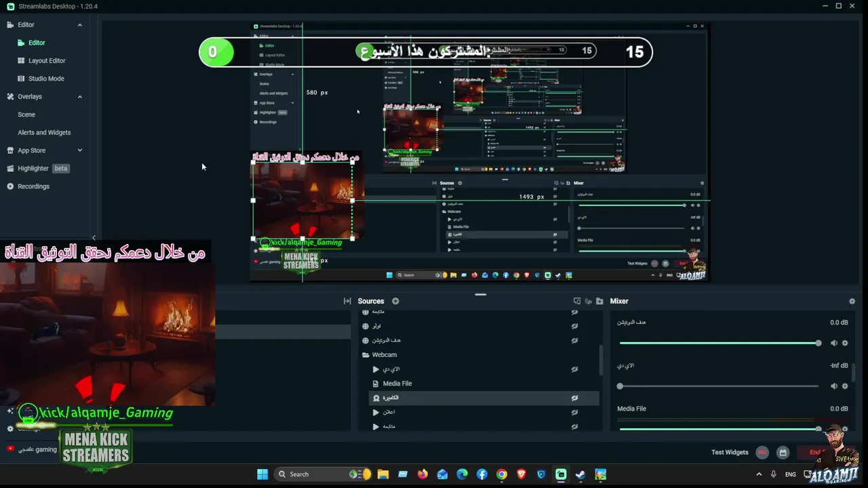This screenshot has width=868, height=488.
Task: Click the Highlighter sidebar icon
Action: point(10,168)
